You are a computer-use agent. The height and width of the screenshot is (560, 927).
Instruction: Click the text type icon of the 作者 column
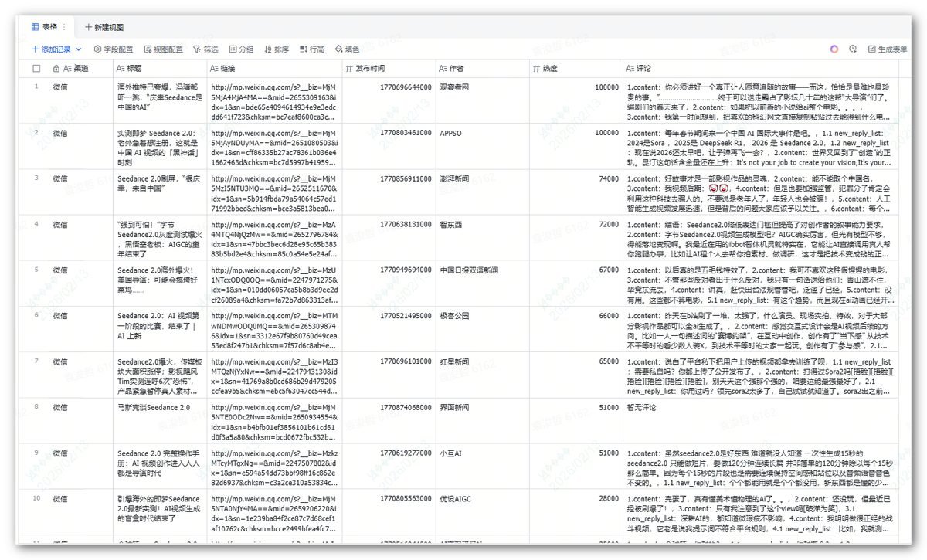[x=443, y=68]
